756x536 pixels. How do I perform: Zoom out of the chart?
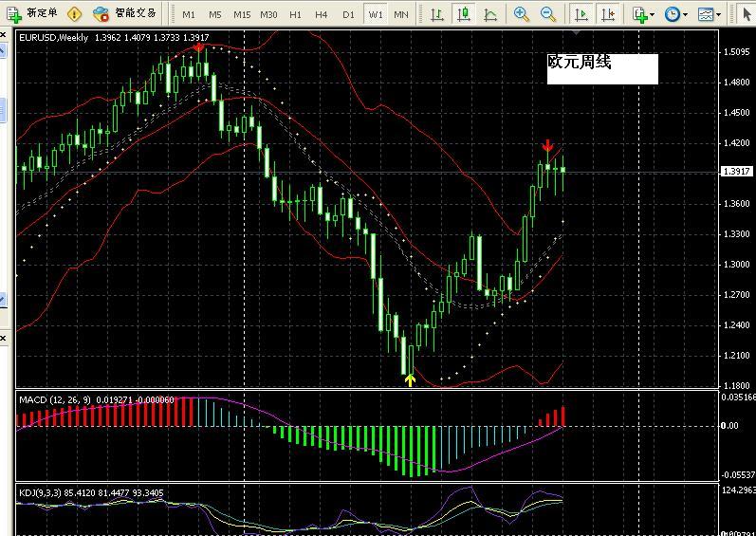pyautogui.click(x=548, y=14)
